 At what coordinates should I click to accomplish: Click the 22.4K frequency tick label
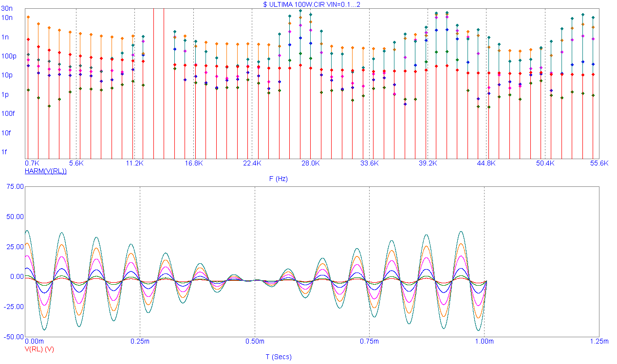tap(252, 163)
